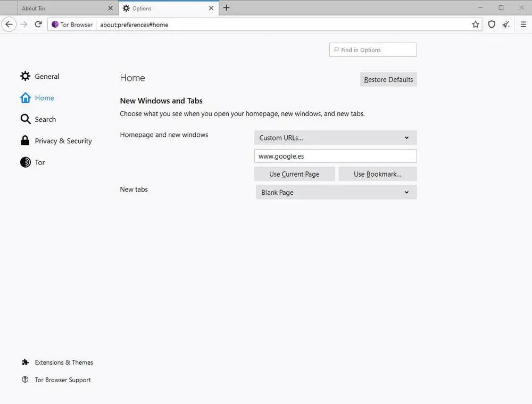Reload the current page

tap(38, 24)
